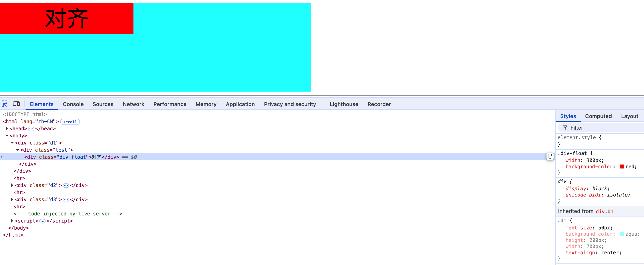Click the scroll badge on html element
Image resolution: width=644 pixels, height=265 pixels.
(x=70, y=122)
